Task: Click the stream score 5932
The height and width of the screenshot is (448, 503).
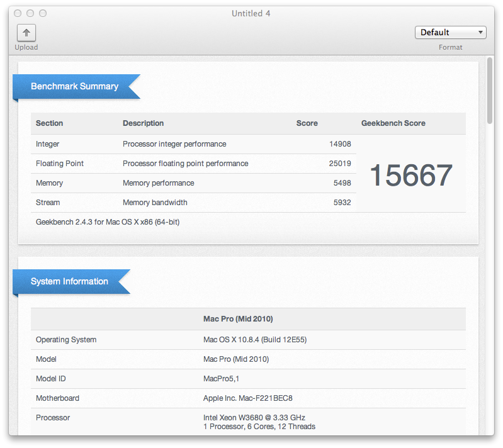Action: [x=342, y=203]
